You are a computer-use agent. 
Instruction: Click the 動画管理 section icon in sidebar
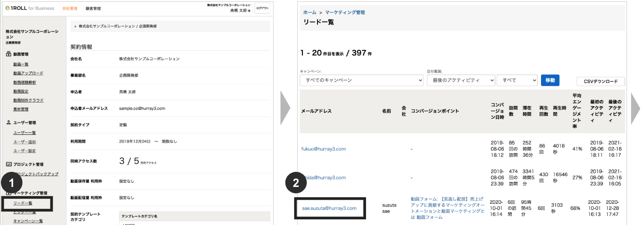pyautogui.click(x=8, y=54)
